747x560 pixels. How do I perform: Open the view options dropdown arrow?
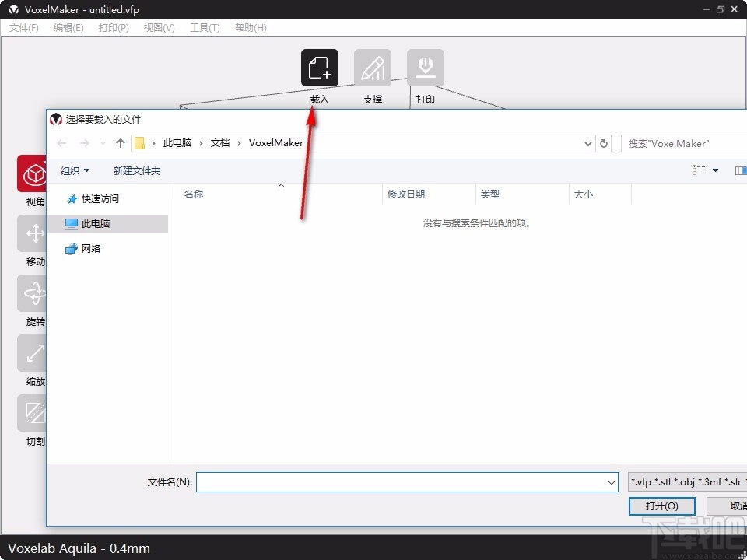tap(716, 170)
